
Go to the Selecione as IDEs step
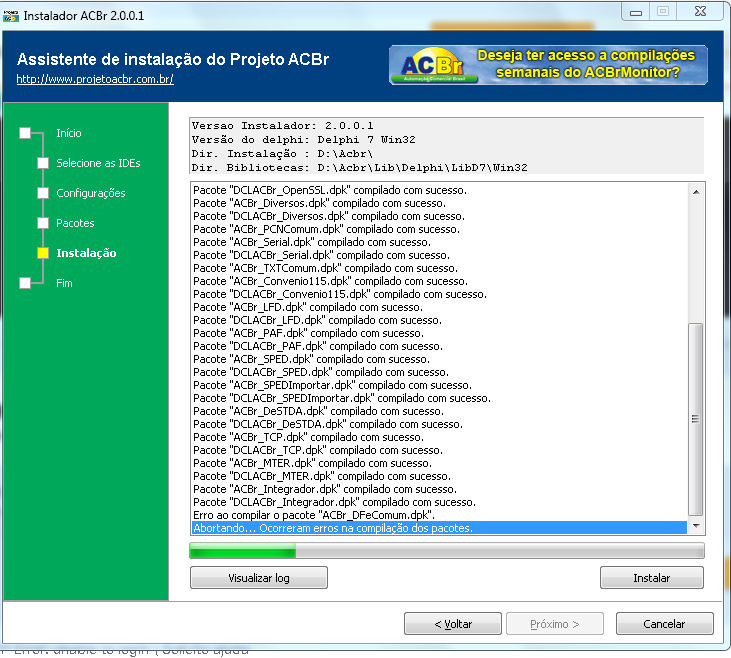[98, 163]
